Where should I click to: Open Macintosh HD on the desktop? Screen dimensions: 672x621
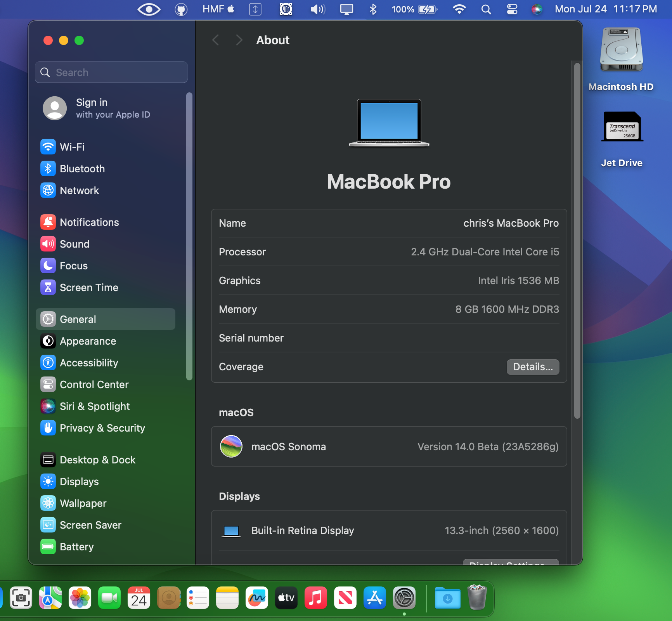pyautogui.click(x=621, y=59)
